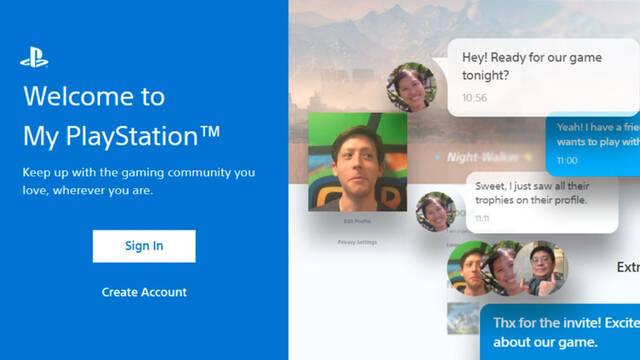Click the 'Welcome to My PlayStation' heading
Image resolution: width=640 pixels, height=360 pixels.
pos(122,116)
